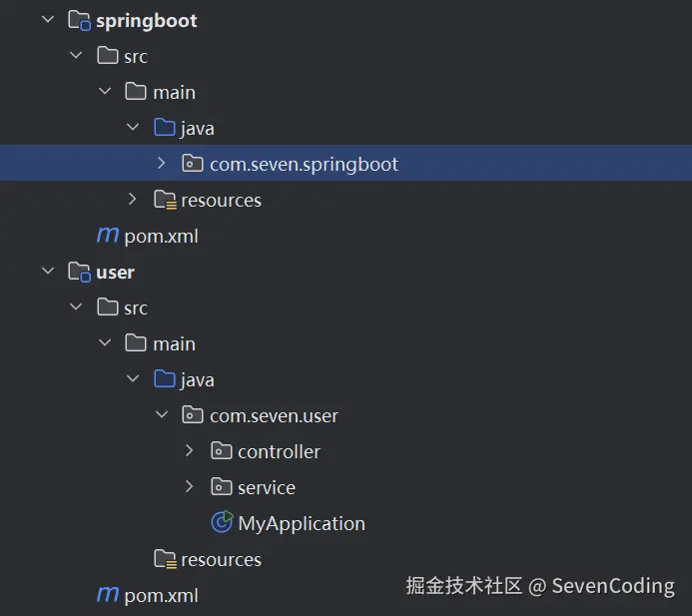Collapse the user module node

(x=47, y=272)
